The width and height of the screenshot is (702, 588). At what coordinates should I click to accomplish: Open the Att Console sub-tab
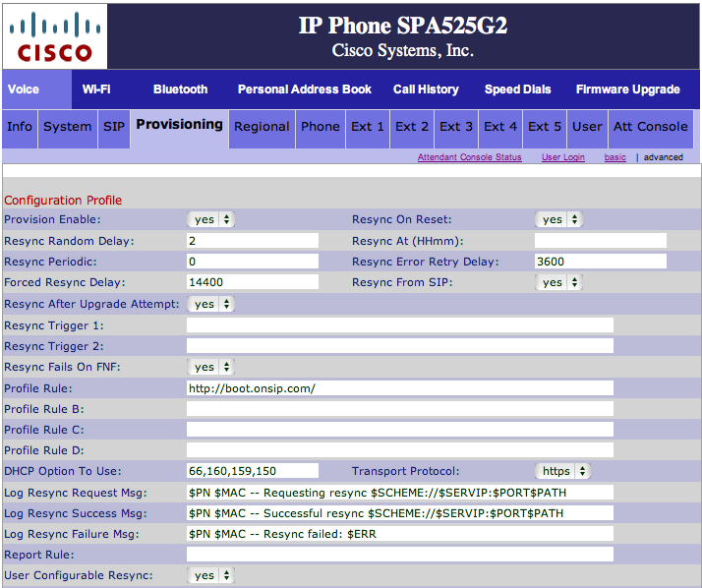pos(651,129)
